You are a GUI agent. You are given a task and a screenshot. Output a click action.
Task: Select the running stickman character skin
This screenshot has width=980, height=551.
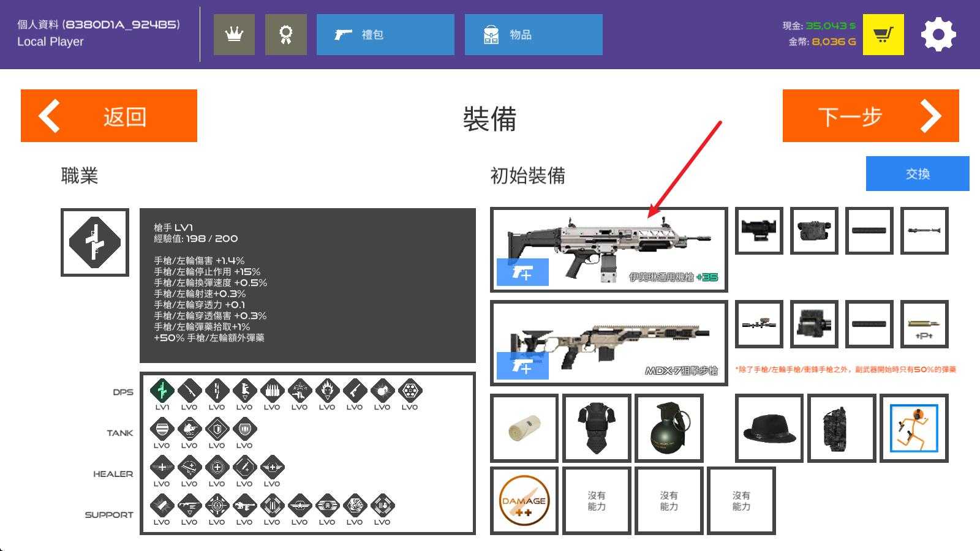coord(914,428)
